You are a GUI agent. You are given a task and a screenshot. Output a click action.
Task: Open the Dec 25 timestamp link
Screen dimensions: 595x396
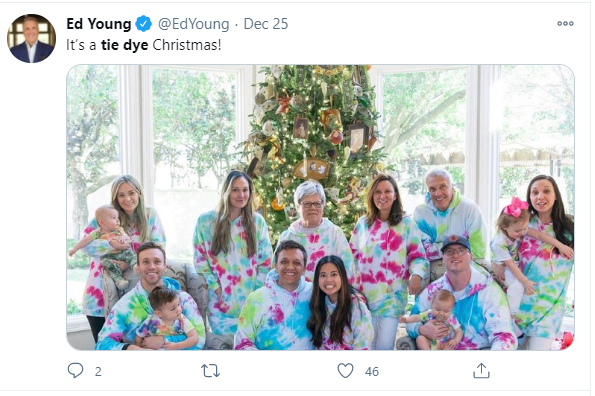[x=266, y=24]
